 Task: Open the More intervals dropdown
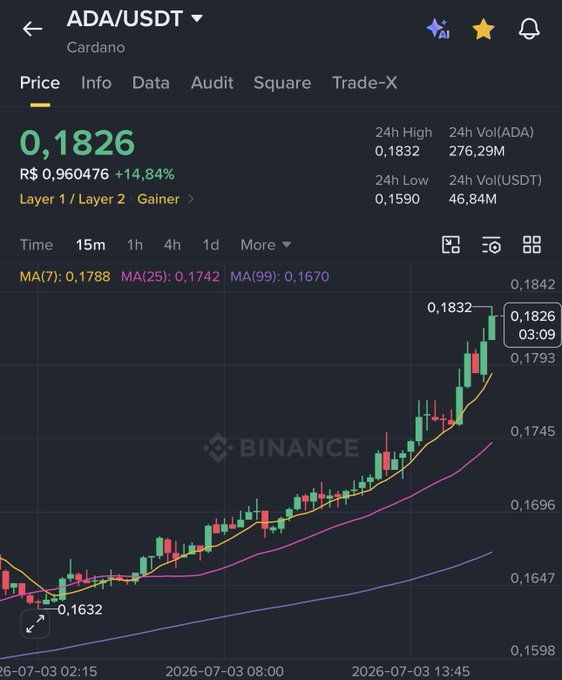pyautogui.click(x=265, y=245)
